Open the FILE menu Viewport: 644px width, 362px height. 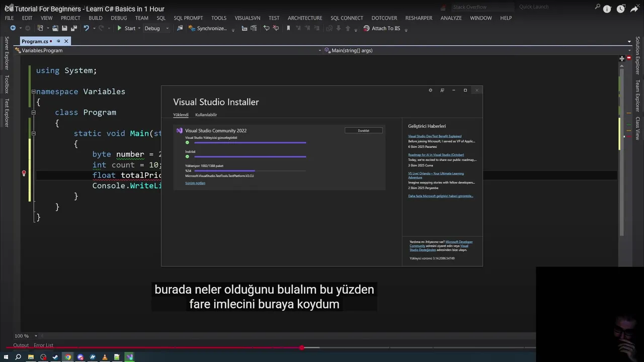point(9,18)
